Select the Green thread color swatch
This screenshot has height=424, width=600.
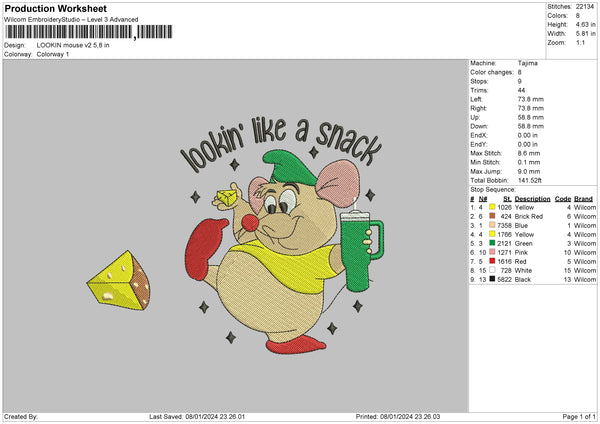(x=492, y=243)
